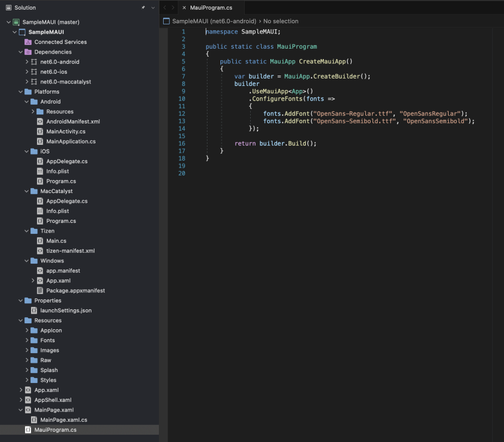Click the No selection breadcrumb
The height and width of the screenshot is (442, 504).
coord(281,21)
